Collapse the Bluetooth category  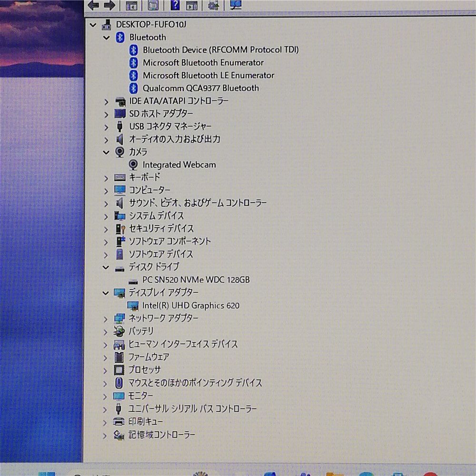tap(106, 37)
